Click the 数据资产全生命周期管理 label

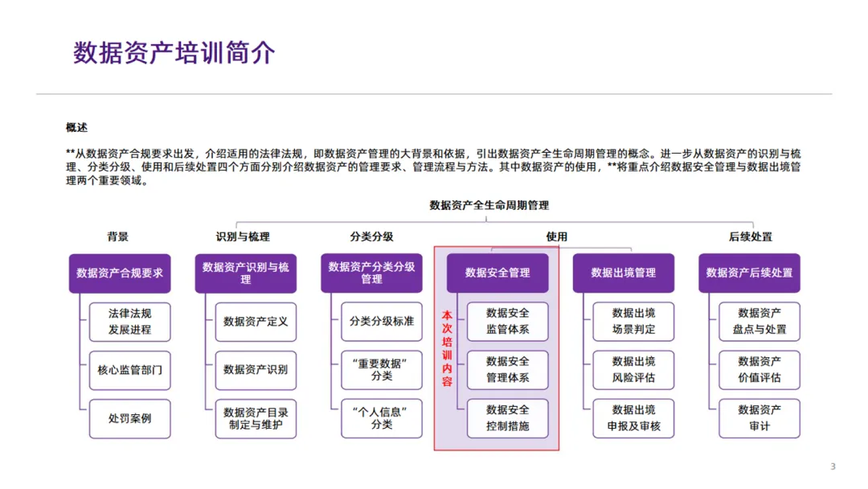point(489,205)
